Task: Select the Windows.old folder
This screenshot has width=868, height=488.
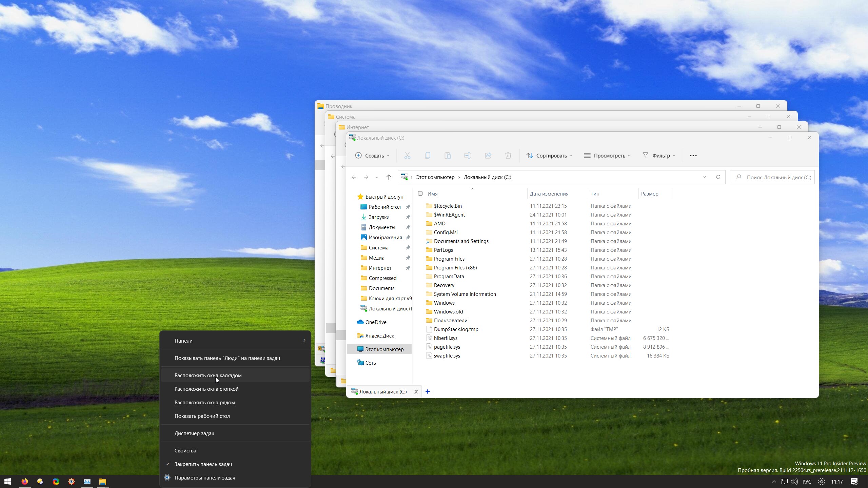Action: pyautogui.click(x=448, y=311)
